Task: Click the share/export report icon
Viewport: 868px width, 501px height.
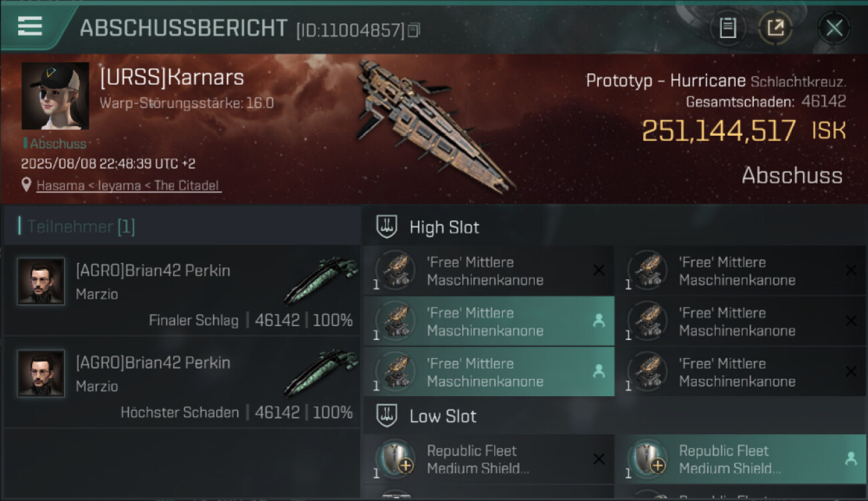Action: coord(775,28)
